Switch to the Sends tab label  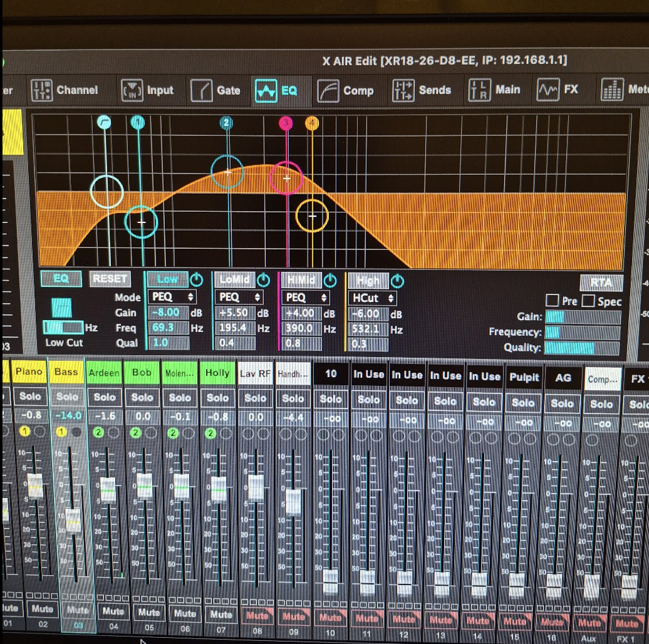tap(435, 90)
